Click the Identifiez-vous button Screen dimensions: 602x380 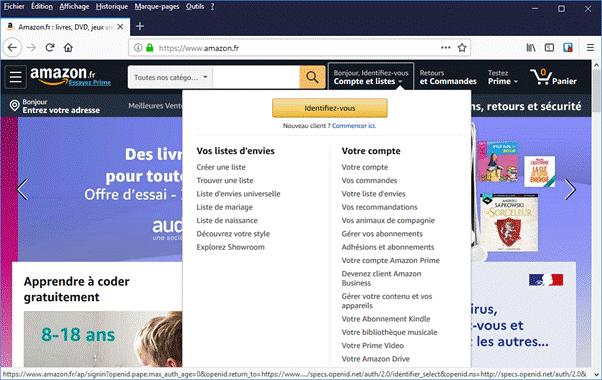[330, 108]
